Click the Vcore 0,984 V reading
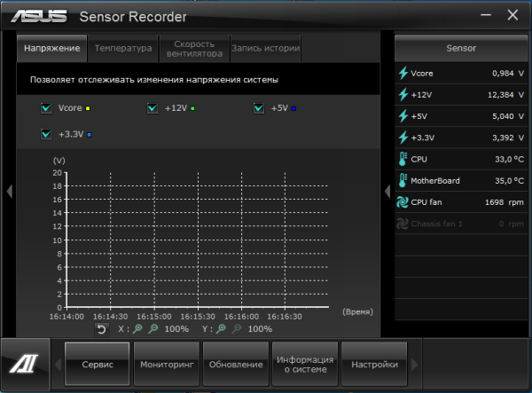The image size is (532, 393). click(x=507, y=74)
